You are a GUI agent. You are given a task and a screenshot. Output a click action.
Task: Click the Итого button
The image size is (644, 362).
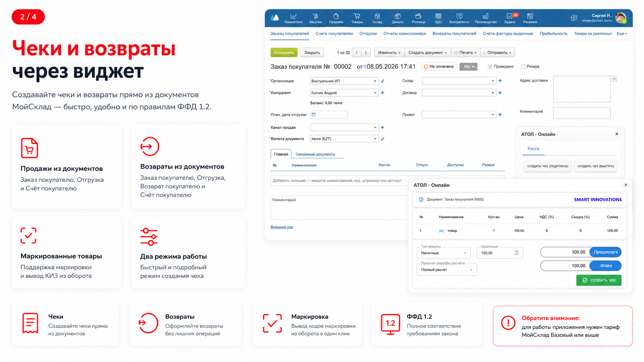click(x=605, y=266)
